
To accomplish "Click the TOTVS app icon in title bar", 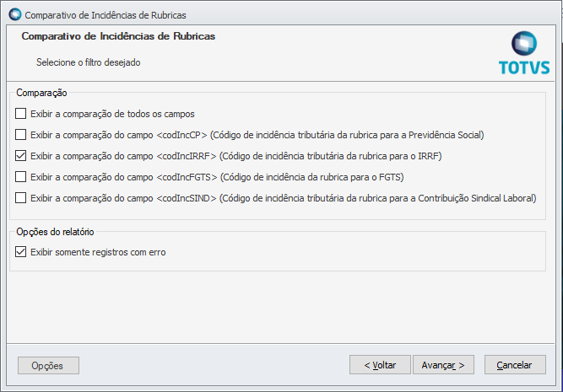I will click(14, 15).
